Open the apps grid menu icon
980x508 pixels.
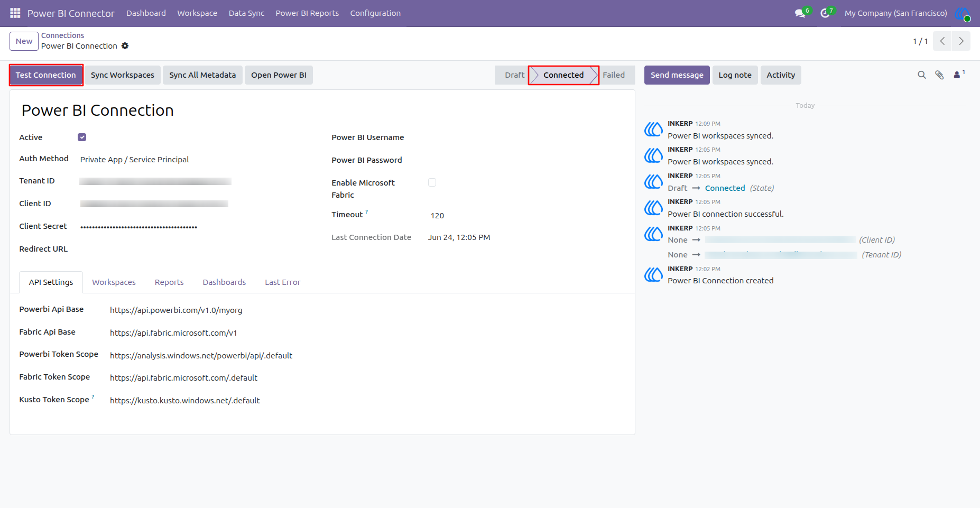tap(15, 13)
